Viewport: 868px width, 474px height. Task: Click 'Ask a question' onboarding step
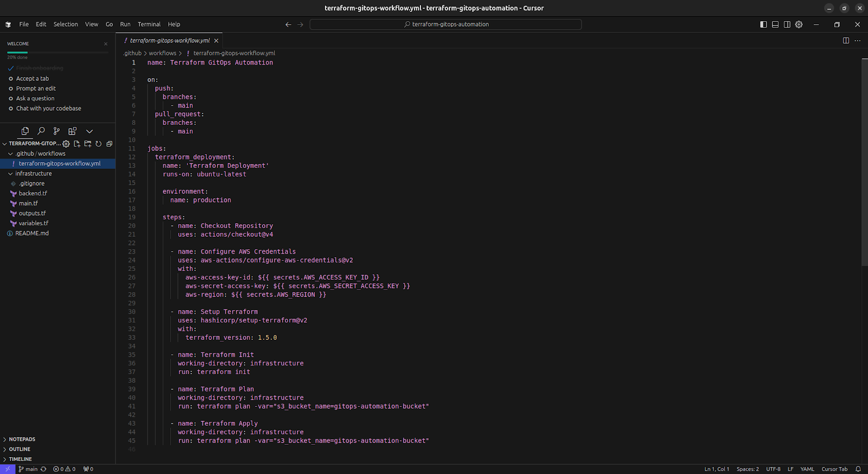click(x=35, y=99)
